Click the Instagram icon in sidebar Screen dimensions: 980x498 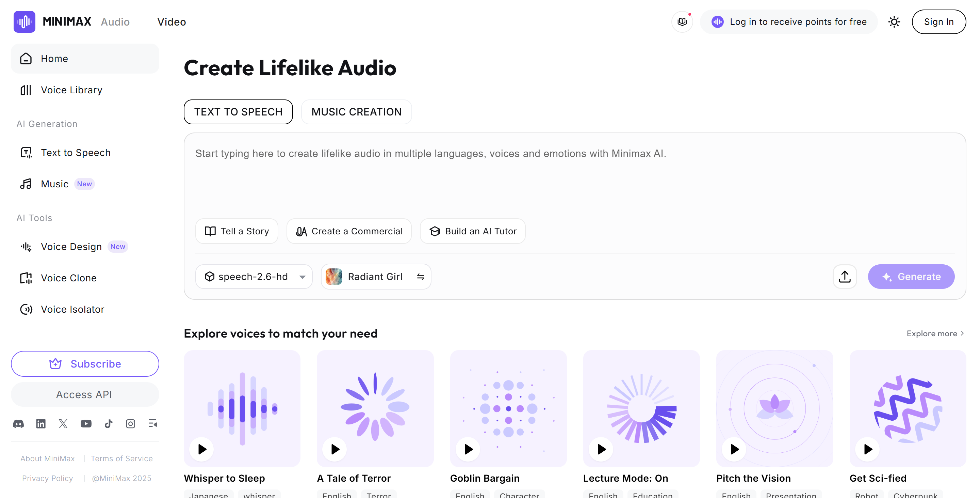pyautogui.click(x=130, y=424)
